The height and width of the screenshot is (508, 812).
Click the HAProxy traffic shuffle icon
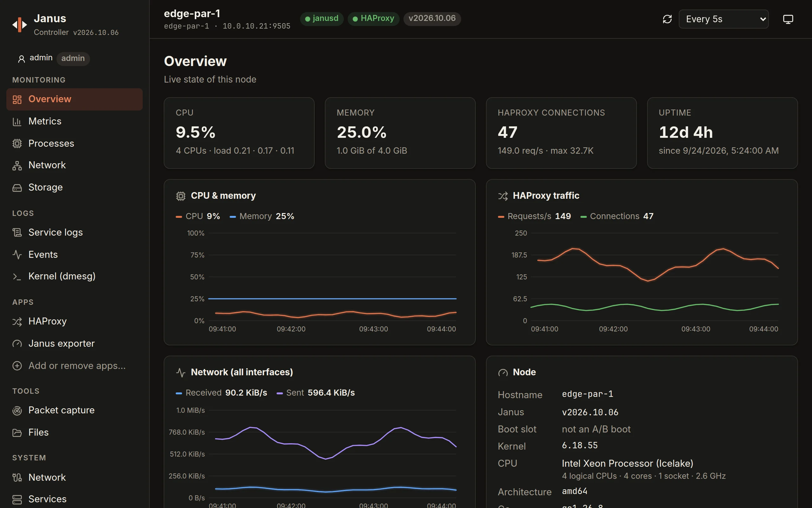click(503, 196)
